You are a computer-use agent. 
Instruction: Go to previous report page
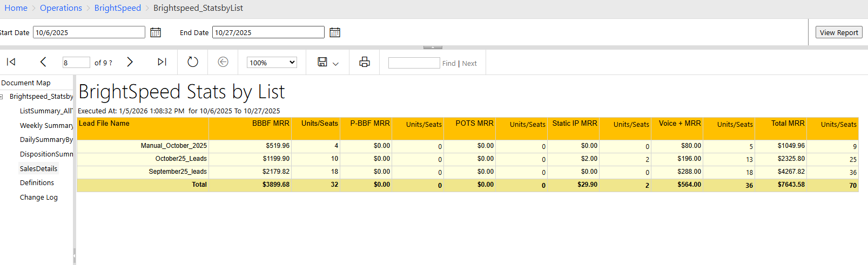(x=43, y=62)
